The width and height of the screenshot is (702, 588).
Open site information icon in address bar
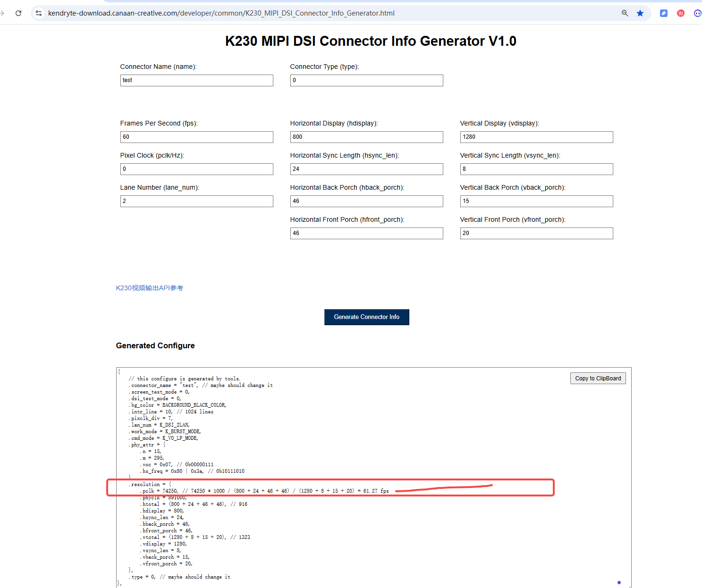pyautogui.click(x=39, y=13)
